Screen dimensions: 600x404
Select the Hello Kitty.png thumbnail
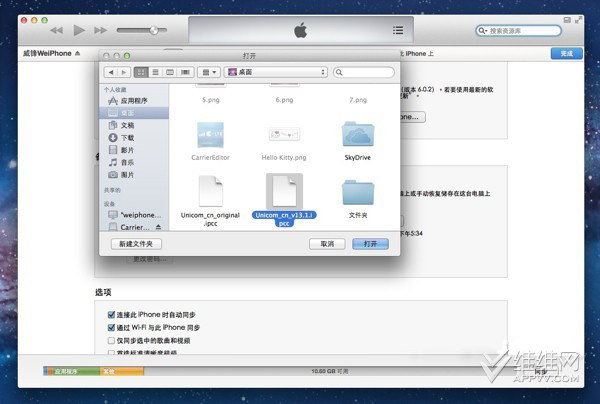click(x=284, y=134)
